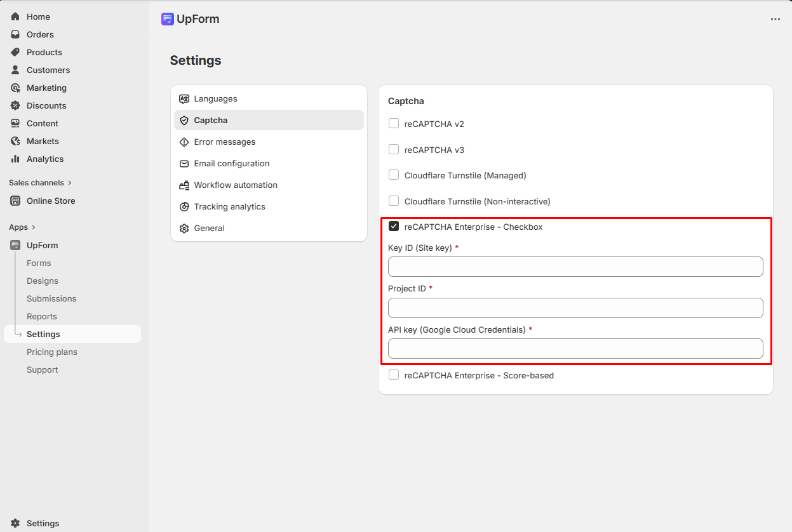Screen dimensions: 792x532
Task: Click the bottom Settings gear icon
Action: tap(15, 523)
